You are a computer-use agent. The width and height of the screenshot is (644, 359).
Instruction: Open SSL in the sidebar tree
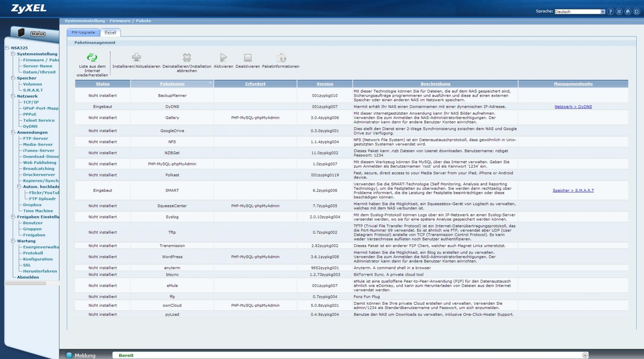[x=27, y=265]
